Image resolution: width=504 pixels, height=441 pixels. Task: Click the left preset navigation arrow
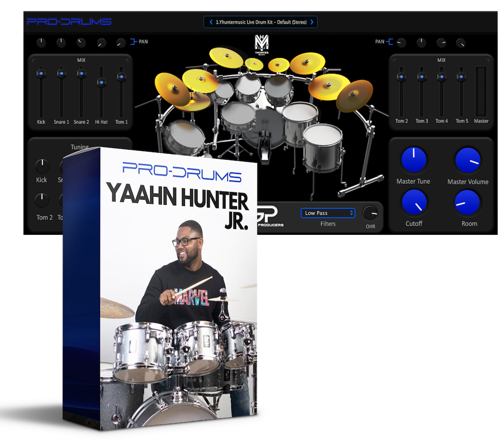coord(211,22)
